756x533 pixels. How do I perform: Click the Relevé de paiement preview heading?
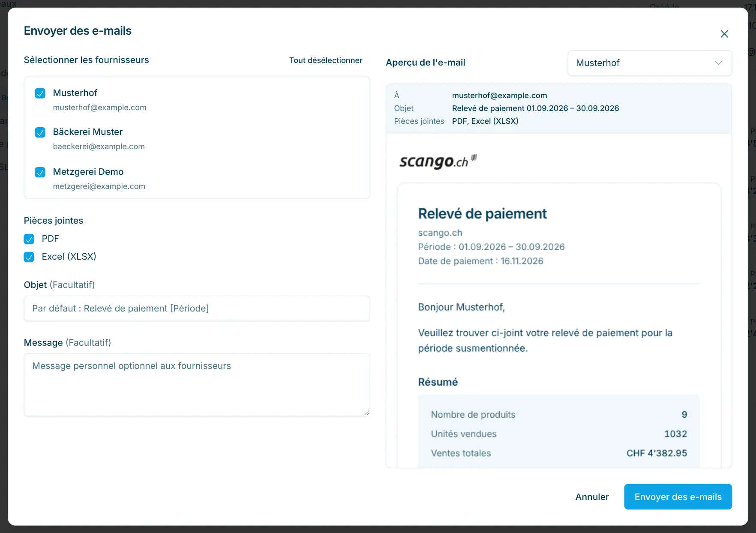[x=482, y=214]
